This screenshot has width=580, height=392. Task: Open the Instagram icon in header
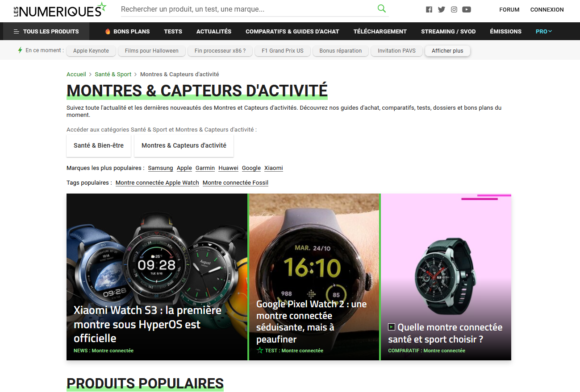click(454, 9)
